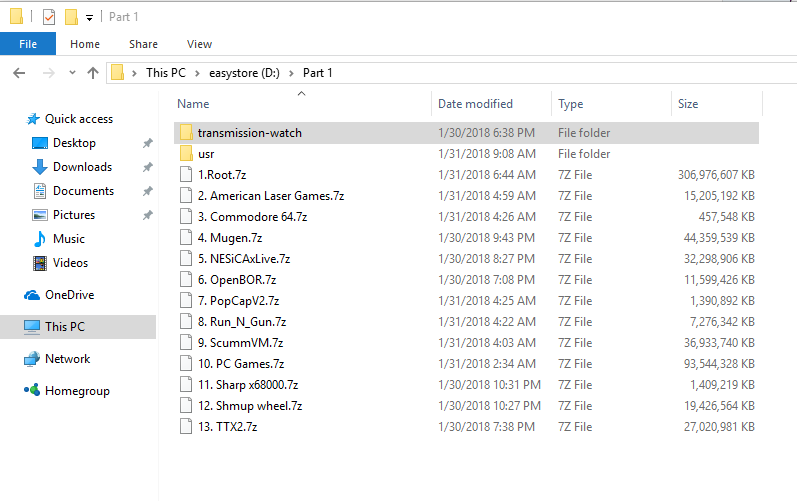Open Downloads in the navigation pane
Screen dimensions: 797x501
[x=82, y=167]
